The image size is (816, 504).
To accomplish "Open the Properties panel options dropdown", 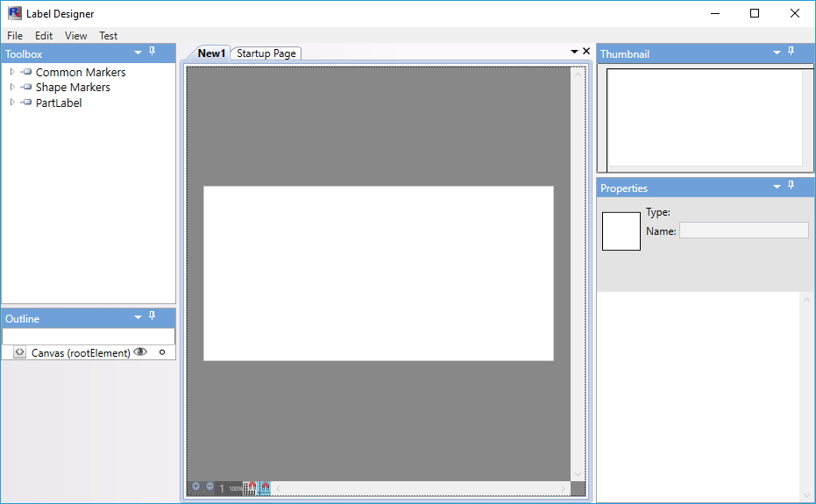I will 777,187.
